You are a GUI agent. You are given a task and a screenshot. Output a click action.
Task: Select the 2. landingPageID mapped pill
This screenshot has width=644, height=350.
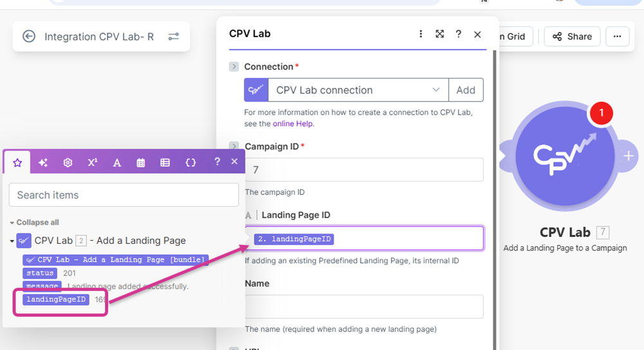[294, 239]
